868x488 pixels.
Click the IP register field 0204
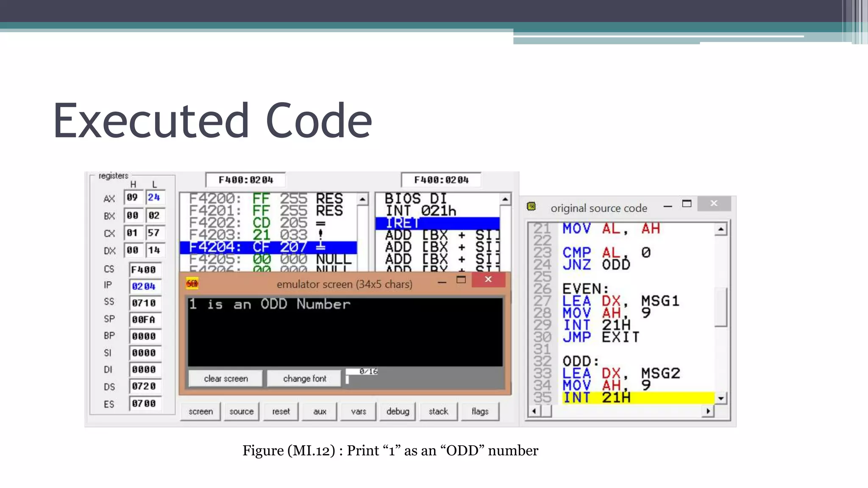point(145,286)
